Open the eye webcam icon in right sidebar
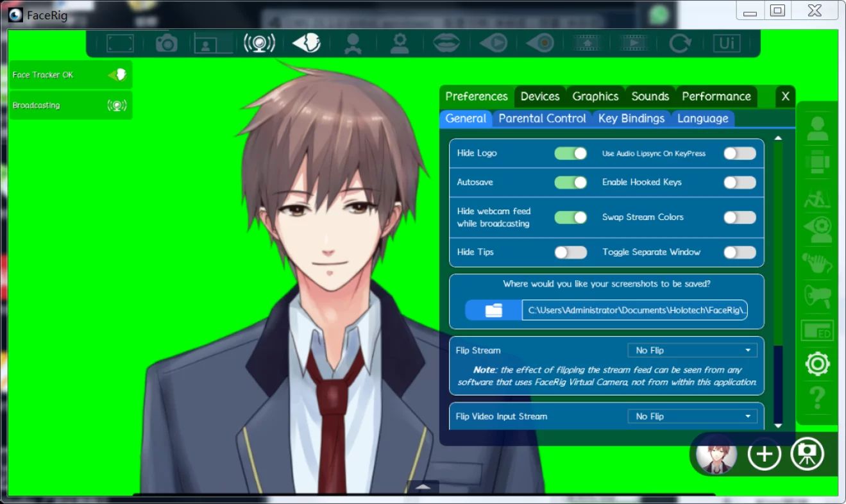Screen dimensions: 846x504 pyautogui.click(x=817, y=230)
